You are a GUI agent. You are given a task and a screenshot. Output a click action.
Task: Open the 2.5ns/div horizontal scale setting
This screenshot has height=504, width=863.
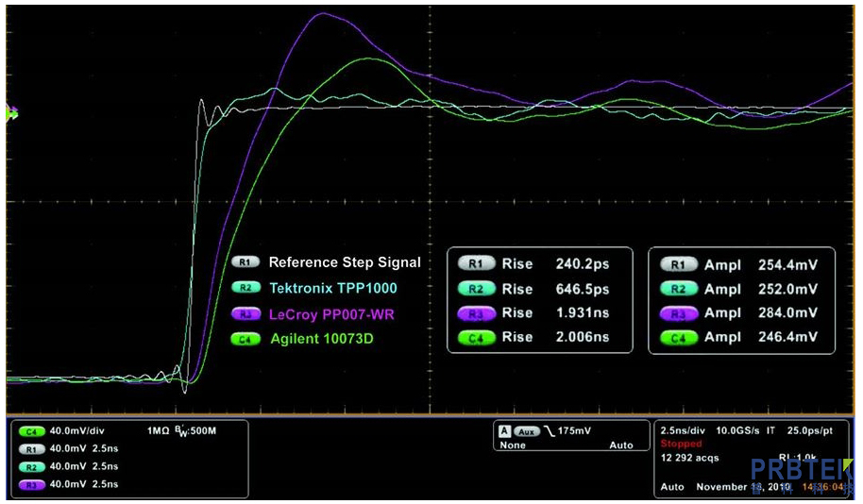click(681, 429)
